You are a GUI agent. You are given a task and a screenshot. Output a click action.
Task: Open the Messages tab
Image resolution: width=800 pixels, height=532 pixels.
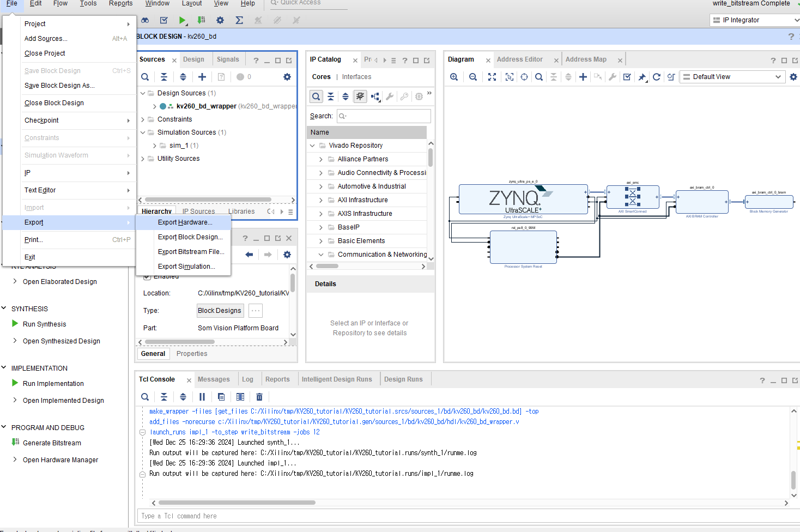click(x=214, y=379)
